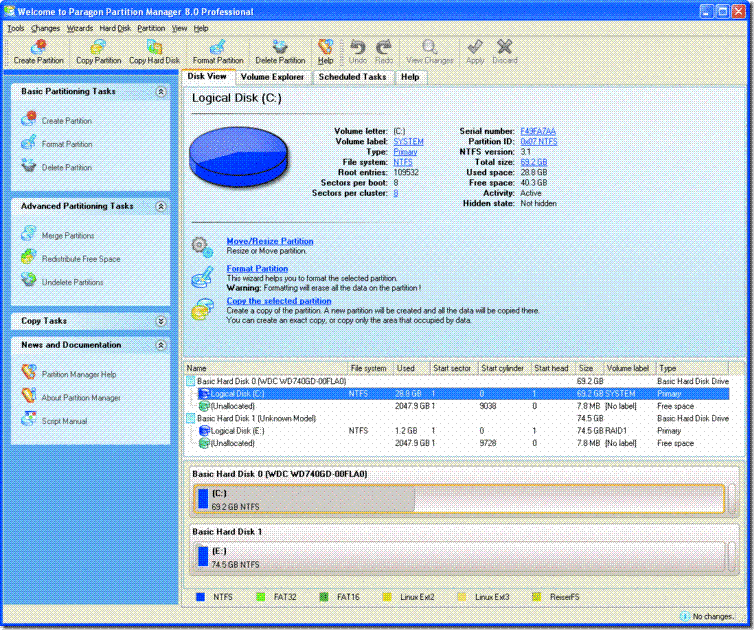
Task: Click the NTFS file system link
Action: (x=403, y=162)
